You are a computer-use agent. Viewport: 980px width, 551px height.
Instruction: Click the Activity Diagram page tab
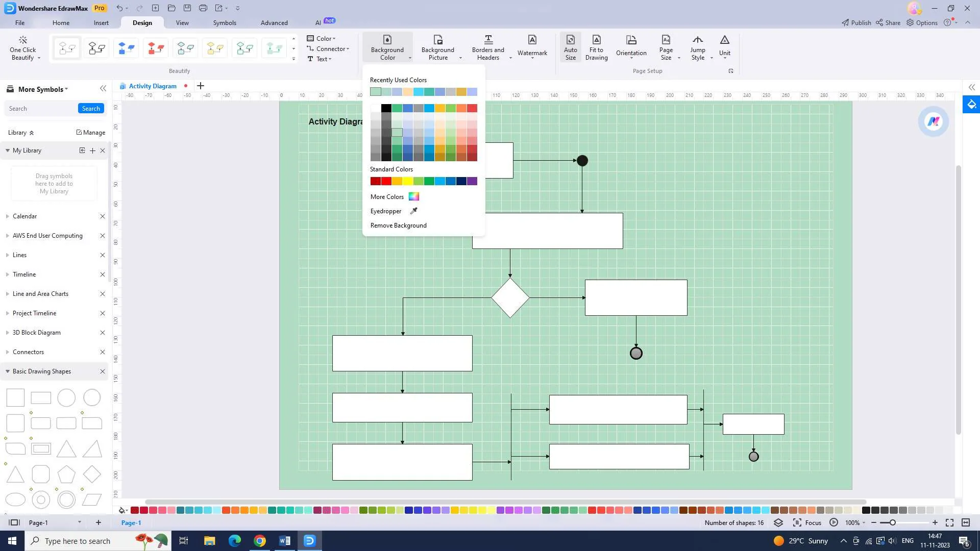tap(152, 85)
